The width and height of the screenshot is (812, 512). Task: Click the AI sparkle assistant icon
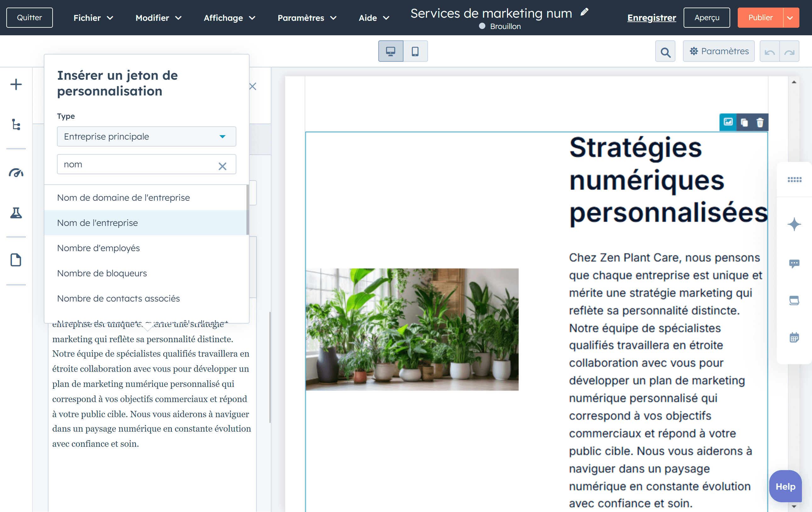click(x=794, y=224)
